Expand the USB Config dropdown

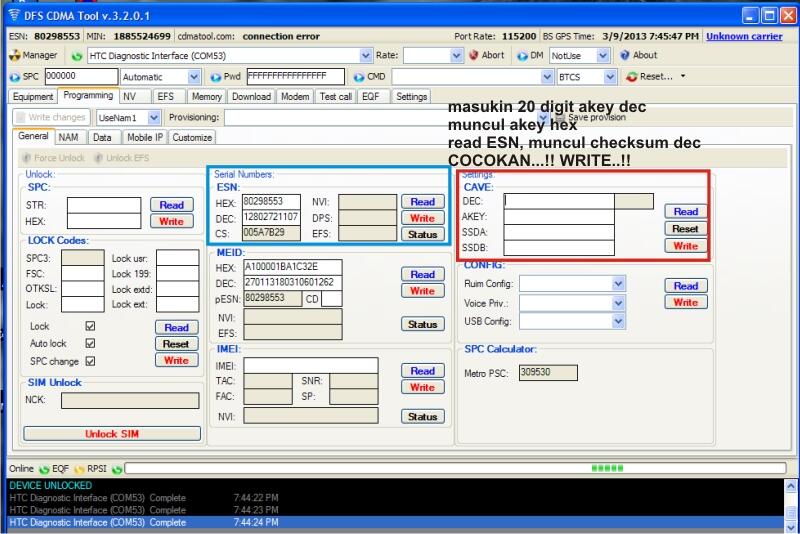(618, 321)
